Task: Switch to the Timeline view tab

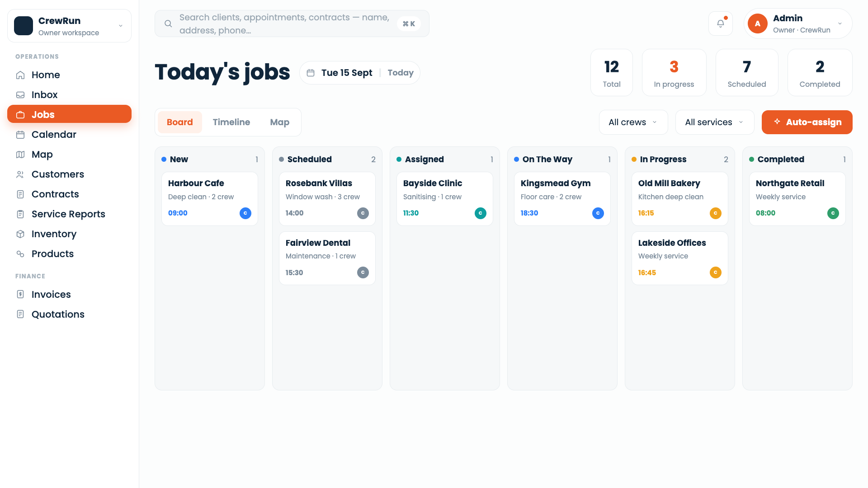Action: click(x=231, y=122)
